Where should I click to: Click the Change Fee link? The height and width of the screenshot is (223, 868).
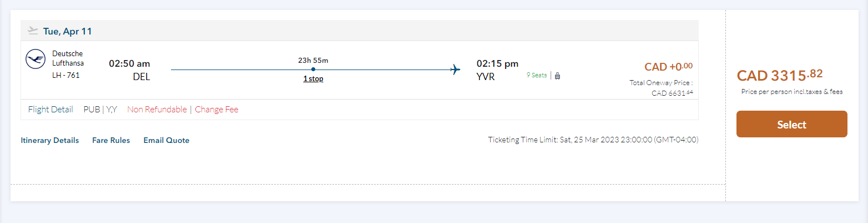point(216,110)
